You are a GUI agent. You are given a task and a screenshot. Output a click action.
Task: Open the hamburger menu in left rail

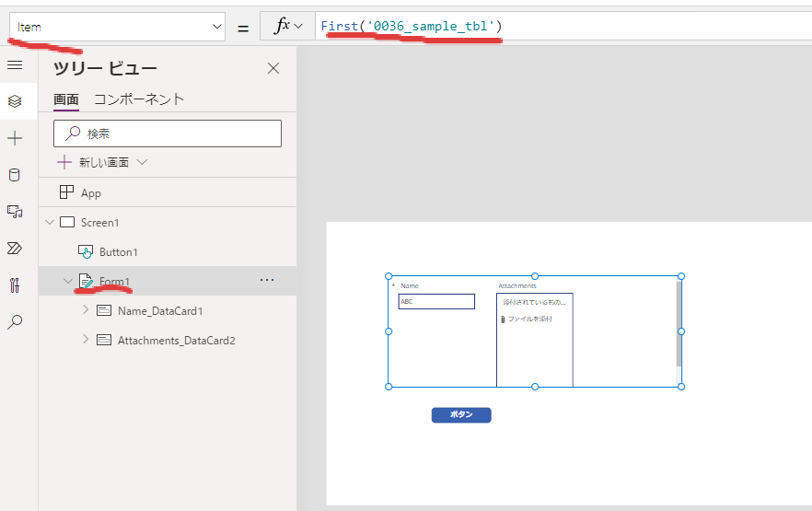click(x=15, y=64)
